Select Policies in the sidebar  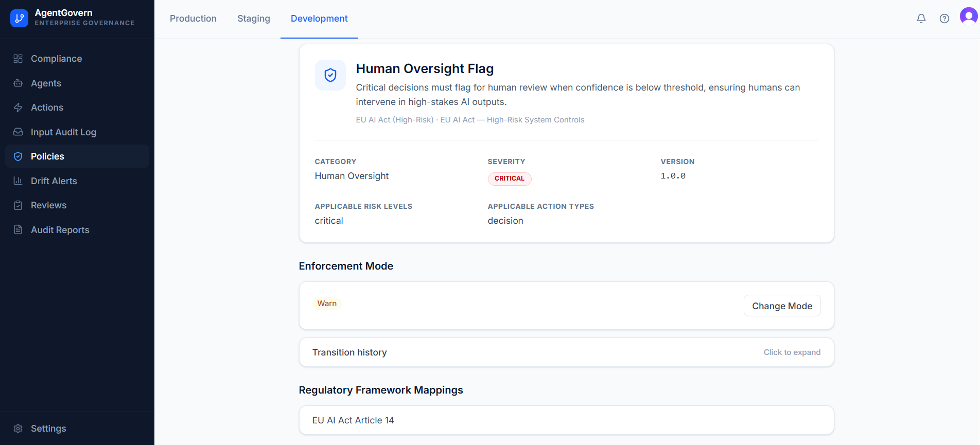pos(77,156)
